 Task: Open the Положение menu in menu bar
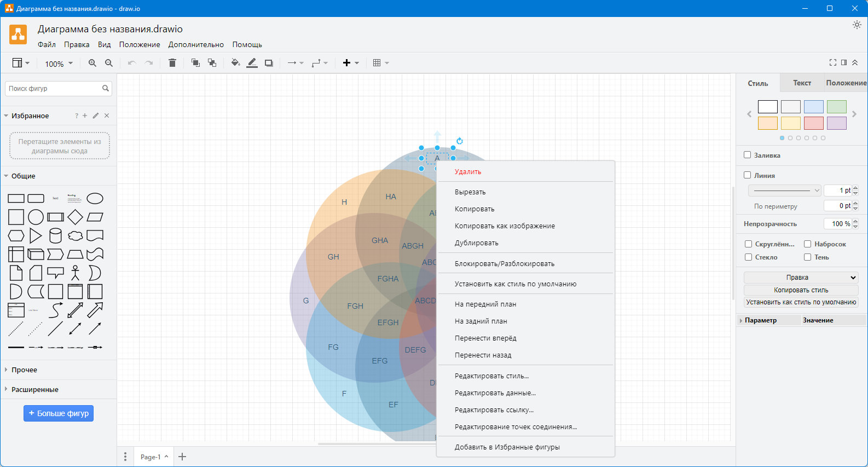140,44
